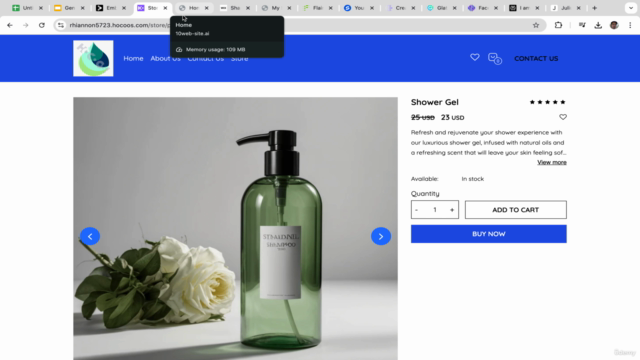Click the BUY NOW button
Image resolution: width=640 pixels, height=360 pixels.
coord(489,234)
